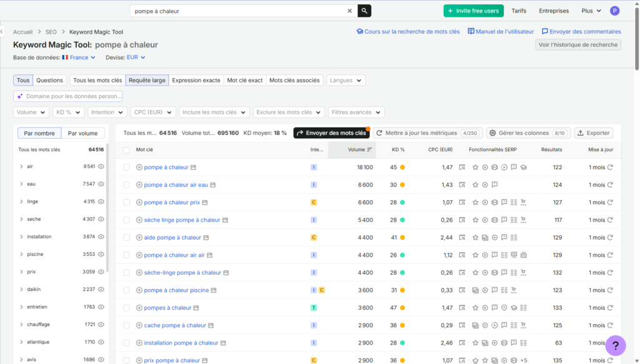Image resolution: width=640 pixels, height=364 pixels.
Task: Click the 'Domaine pour les données person...' field
Action: pos(67,96)
